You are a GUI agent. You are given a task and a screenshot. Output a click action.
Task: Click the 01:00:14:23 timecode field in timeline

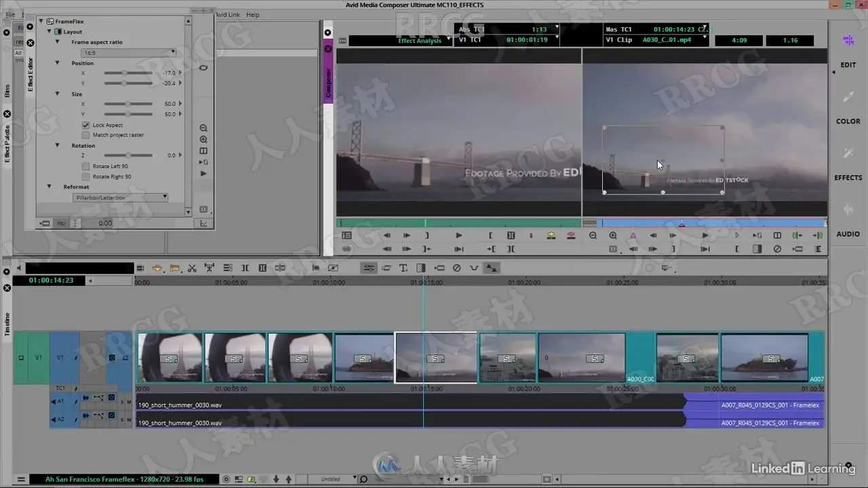(52, 280)
